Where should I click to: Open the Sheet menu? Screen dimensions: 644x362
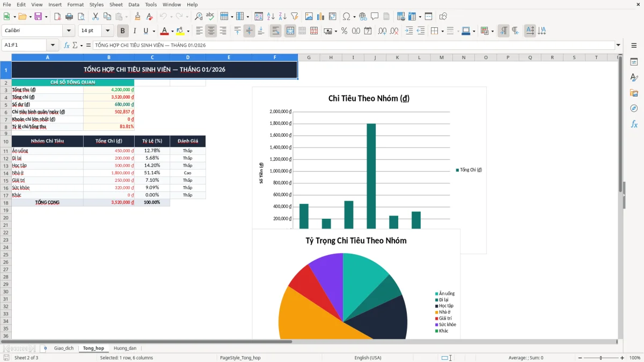click(x=116, y=4)
